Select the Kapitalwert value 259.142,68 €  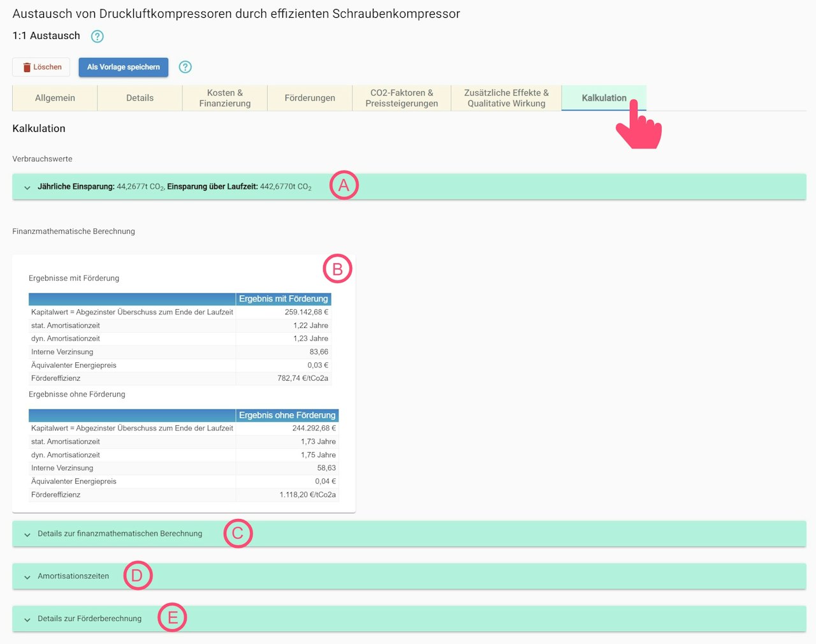307,312
